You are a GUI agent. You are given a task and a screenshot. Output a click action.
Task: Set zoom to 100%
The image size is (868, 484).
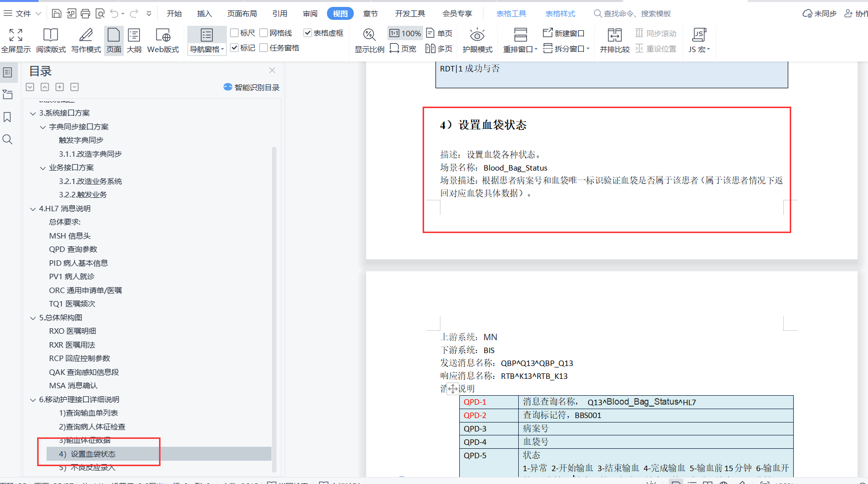tap(405, 33)
